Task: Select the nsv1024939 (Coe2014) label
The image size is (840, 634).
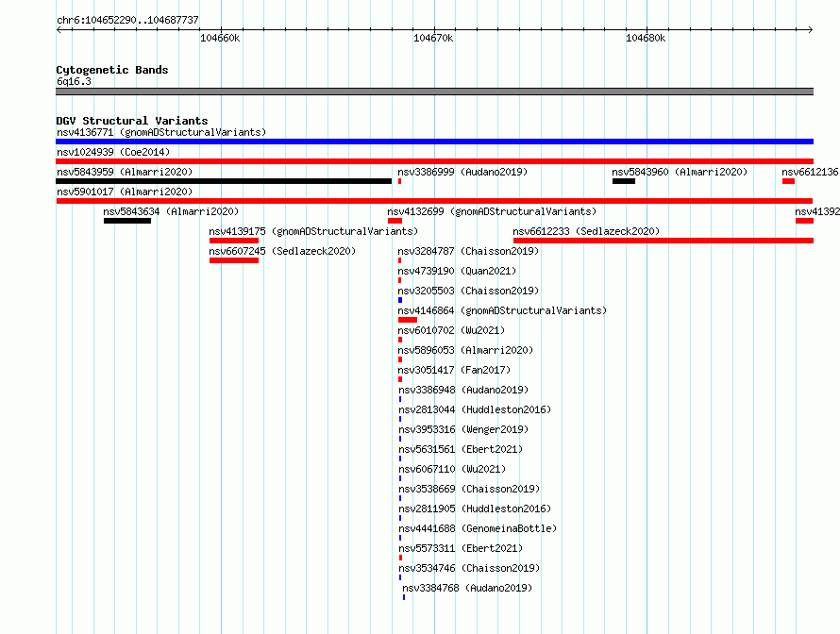Action: point(113,152)
